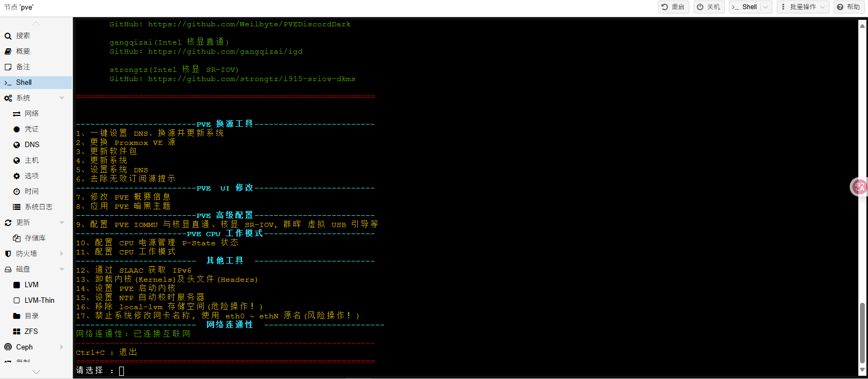The width and height of the screenshot is (868, 379).
Task: Open the ZFS grid icon
Action: (17, 332)
